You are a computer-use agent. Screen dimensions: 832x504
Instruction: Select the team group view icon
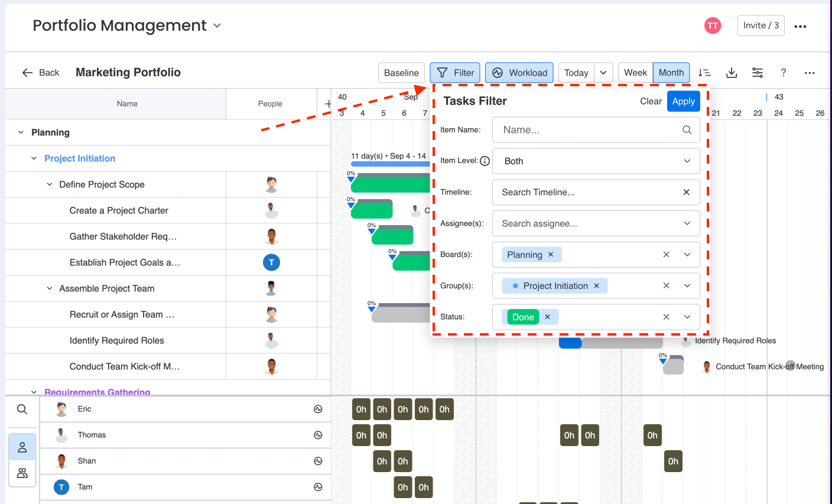point(22,473)
